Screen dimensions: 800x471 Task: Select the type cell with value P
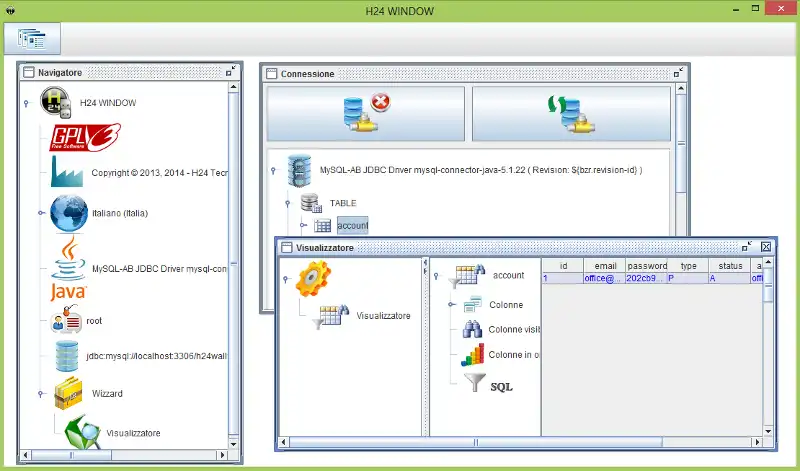[x=688, y=278]
